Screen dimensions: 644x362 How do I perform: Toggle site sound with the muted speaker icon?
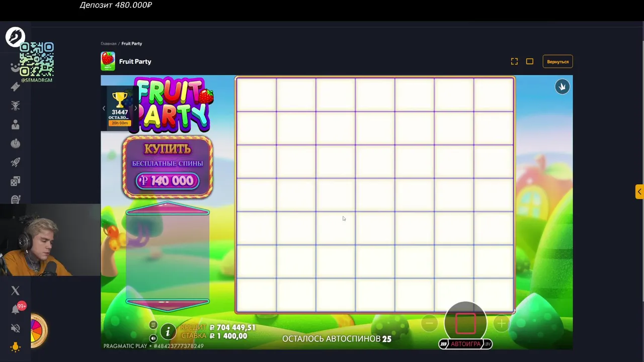coord(15,328)
